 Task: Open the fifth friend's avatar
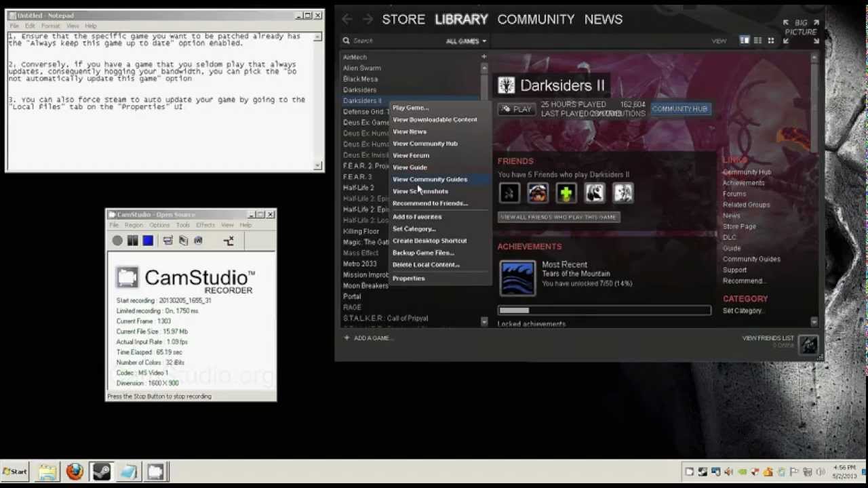coord(623,193)
